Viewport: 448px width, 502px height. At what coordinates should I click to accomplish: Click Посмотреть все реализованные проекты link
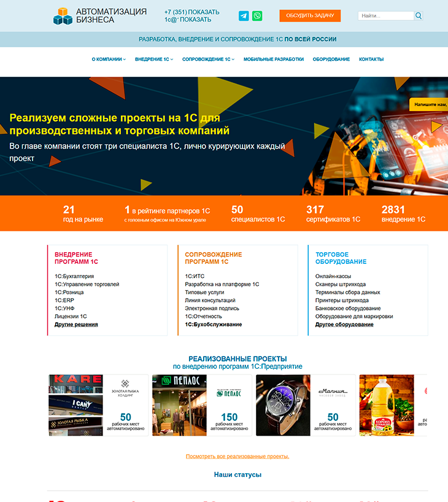click(x=238, y=456)
